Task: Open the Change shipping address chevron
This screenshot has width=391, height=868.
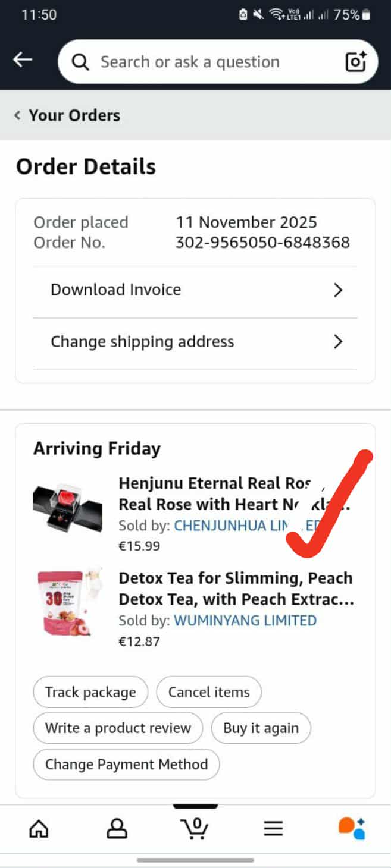Action: point(338,342)
